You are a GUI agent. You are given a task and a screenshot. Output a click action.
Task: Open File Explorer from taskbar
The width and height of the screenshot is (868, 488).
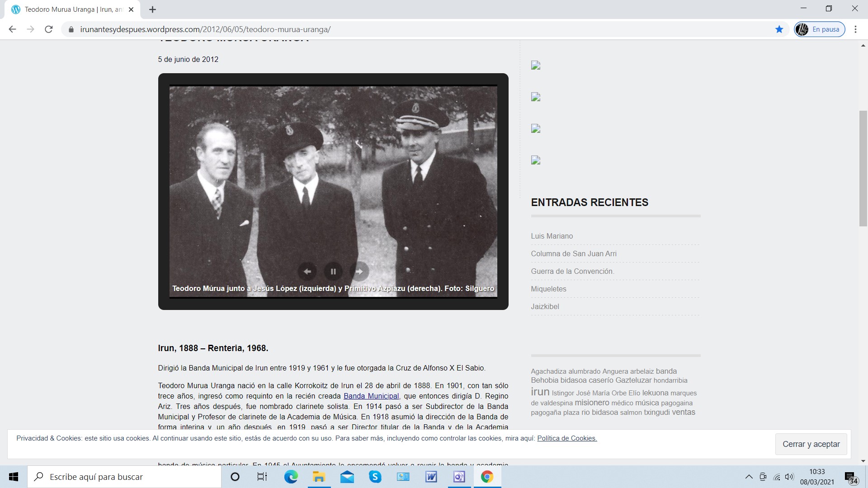coord(319,477)
